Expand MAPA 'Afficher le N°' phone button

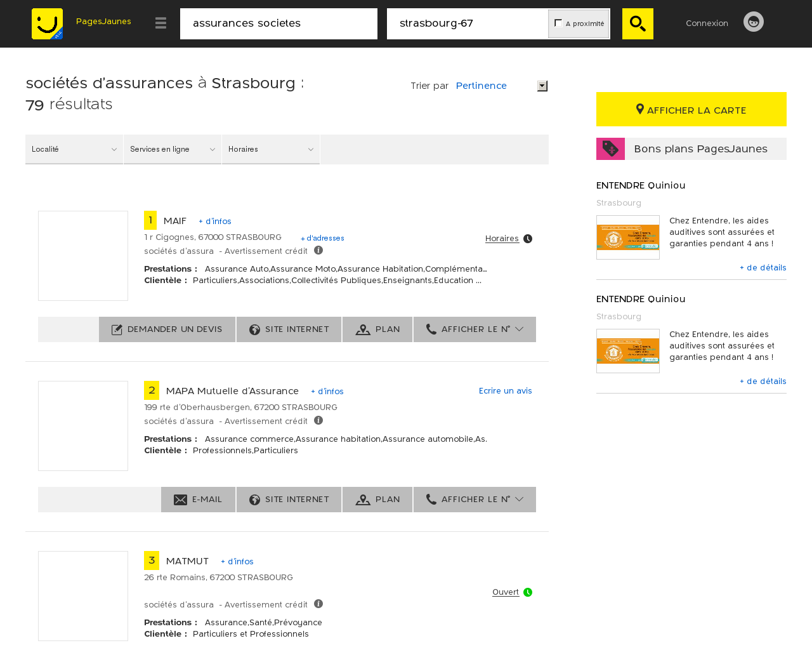pos(475,500)
